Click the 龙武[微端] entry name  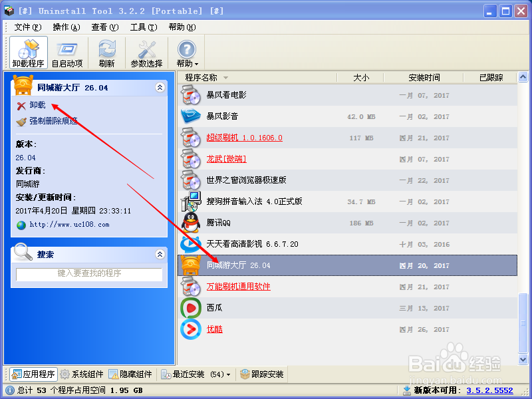(226, 159)
